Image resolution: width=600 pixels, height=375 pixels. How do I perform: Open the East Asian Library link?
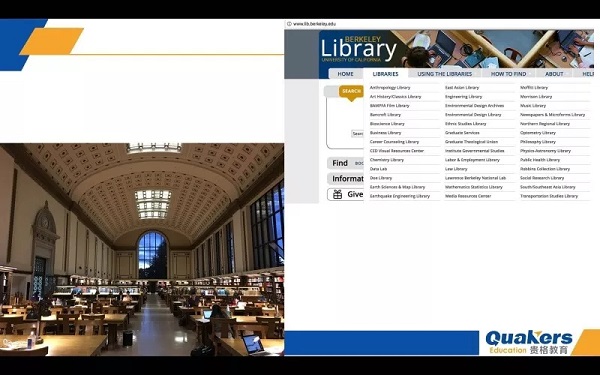coord(462,88)
